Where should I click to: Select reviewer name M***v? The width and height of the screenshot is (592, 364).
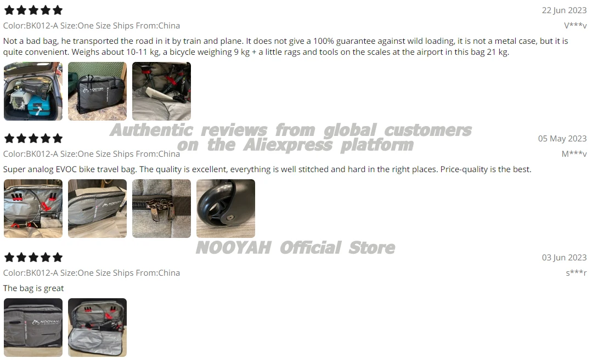click(x=574, y=153)
